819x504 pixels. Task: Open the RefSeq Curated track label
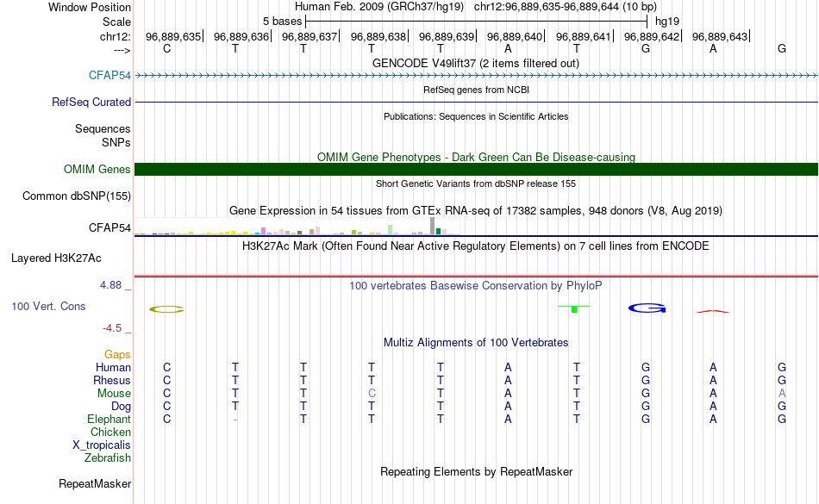click(91, 102)
